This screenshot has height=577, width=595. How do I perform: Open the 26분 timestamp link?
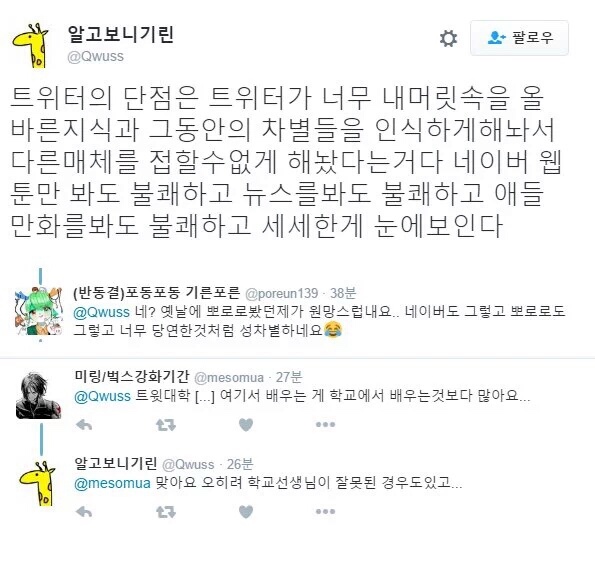(x=240, y=464)
